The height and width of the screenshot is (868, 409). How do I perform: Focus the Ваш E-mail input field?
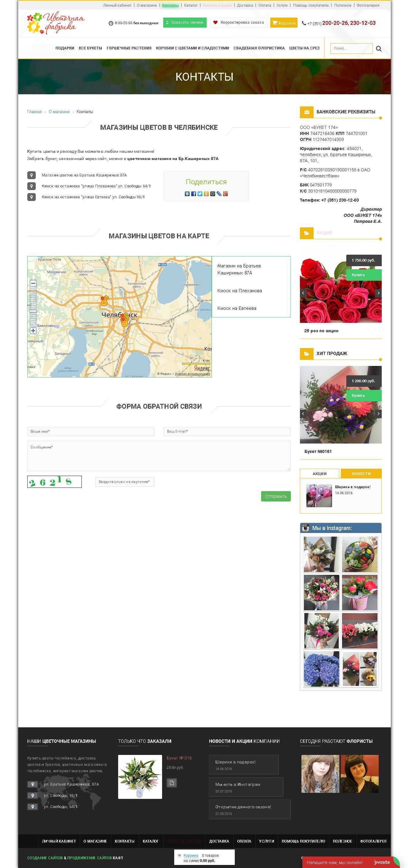(x=227, y=431)
